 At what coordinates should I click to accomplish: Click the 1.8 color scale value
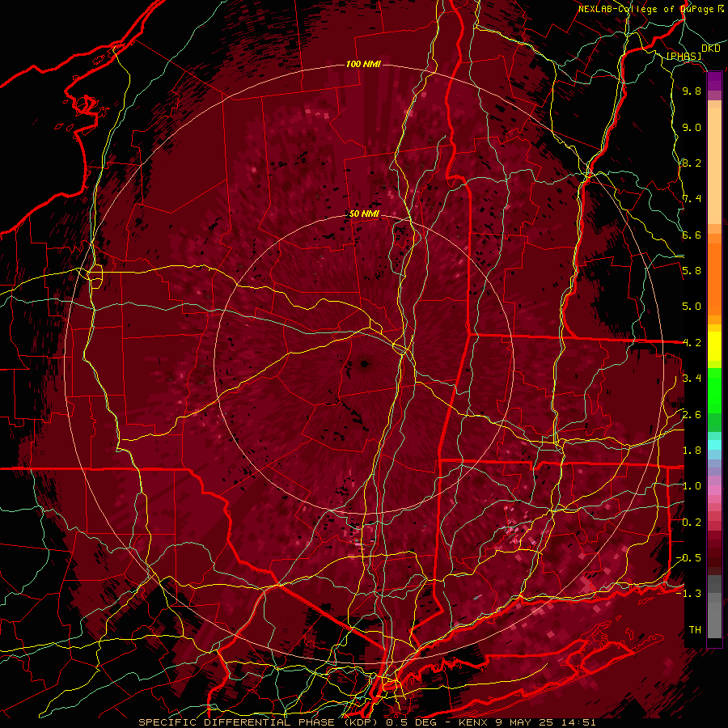(x=692, y=451)
